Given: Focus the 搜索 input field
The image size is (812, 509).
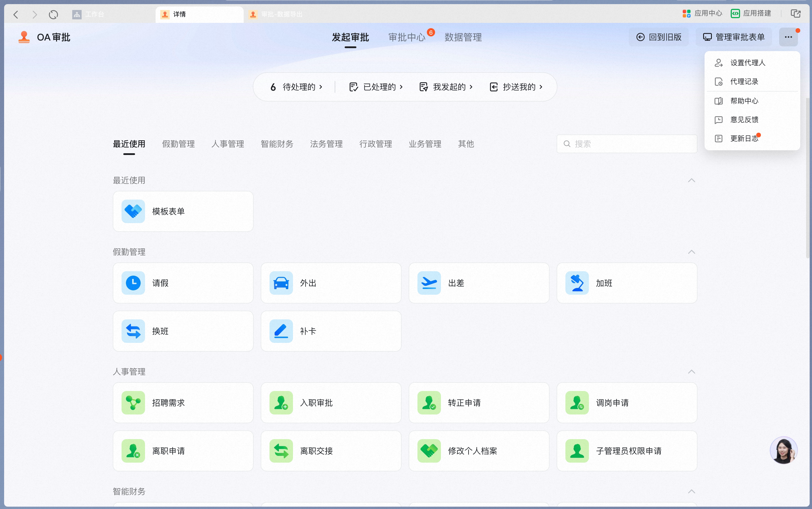Looking at the screenshot, I should point(627,144).
